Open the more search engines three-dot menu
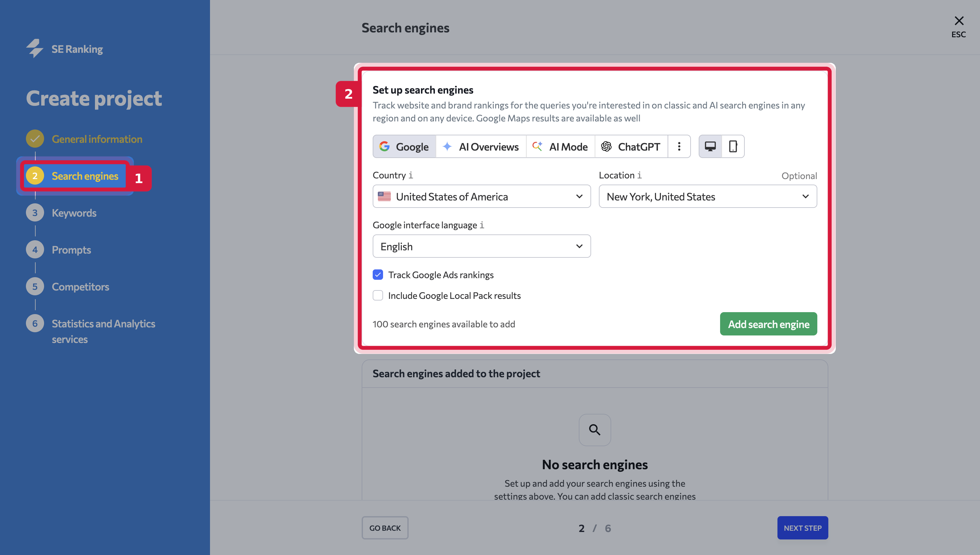Image resolution: width=980 pixels, height=555 pixels. (679, 146)
